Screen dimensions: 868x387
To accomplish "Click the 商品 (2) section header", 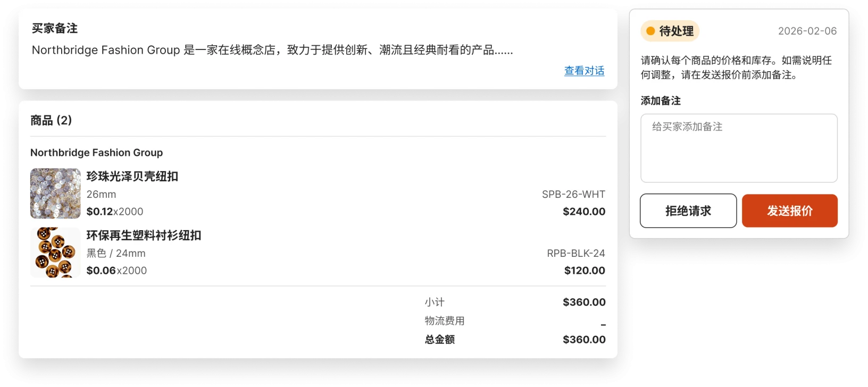I will coord(51,120).
